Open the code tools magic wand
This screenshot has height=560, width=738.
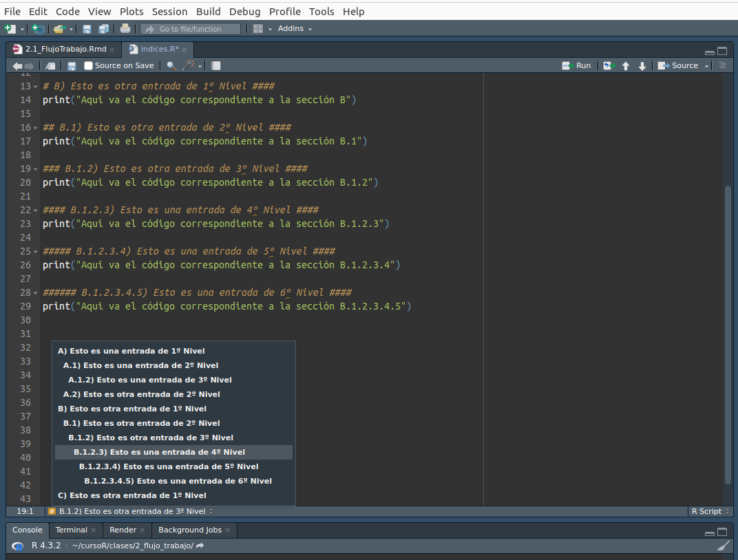coord(189,66)
